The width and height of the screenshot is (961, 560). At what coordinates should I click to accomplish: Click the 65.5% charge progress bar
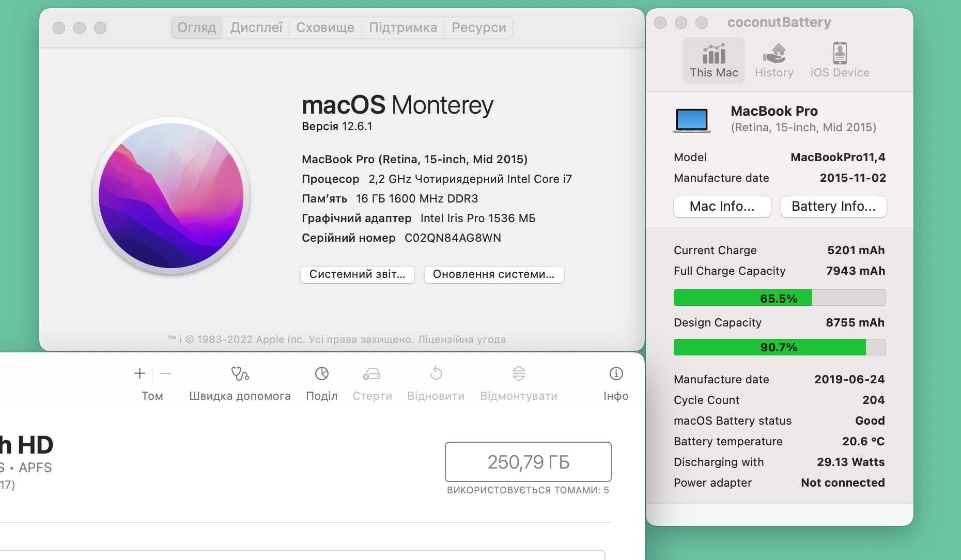point(779,298)
